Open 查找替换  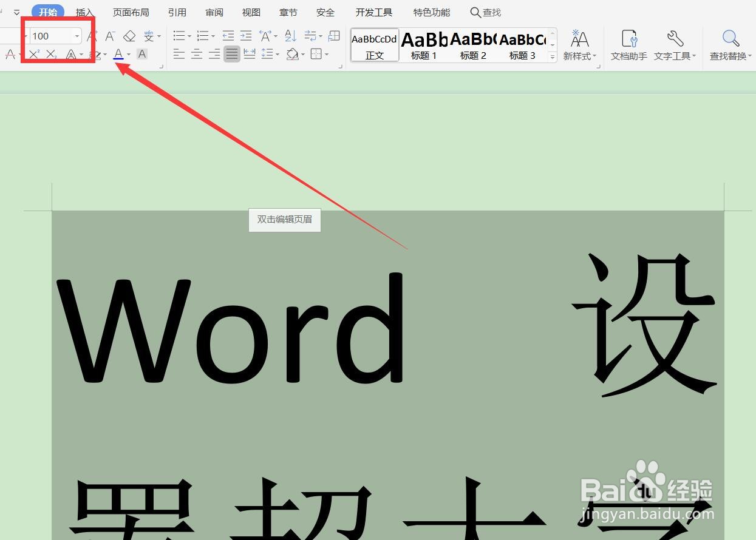click(x=731, y=45)
